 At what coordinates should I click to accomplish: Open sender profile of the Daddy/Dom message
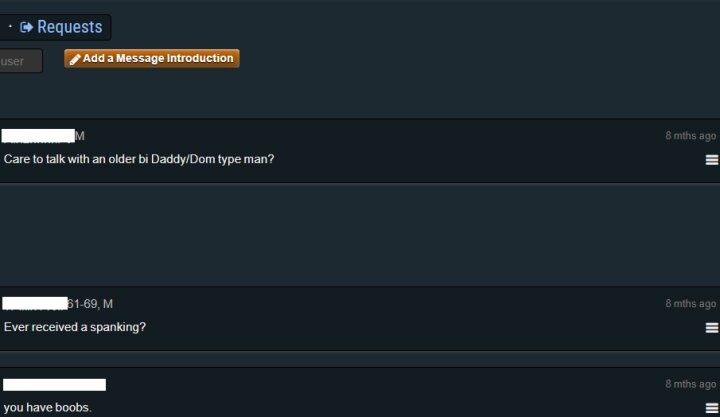click(x=38, y=135)
